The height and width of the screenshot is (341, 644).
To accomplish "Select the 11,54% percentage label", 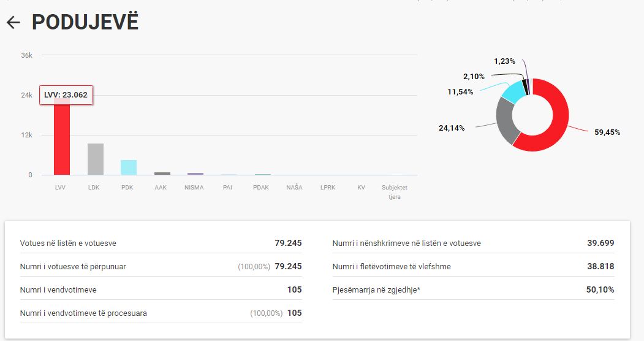I will [460, 91].
